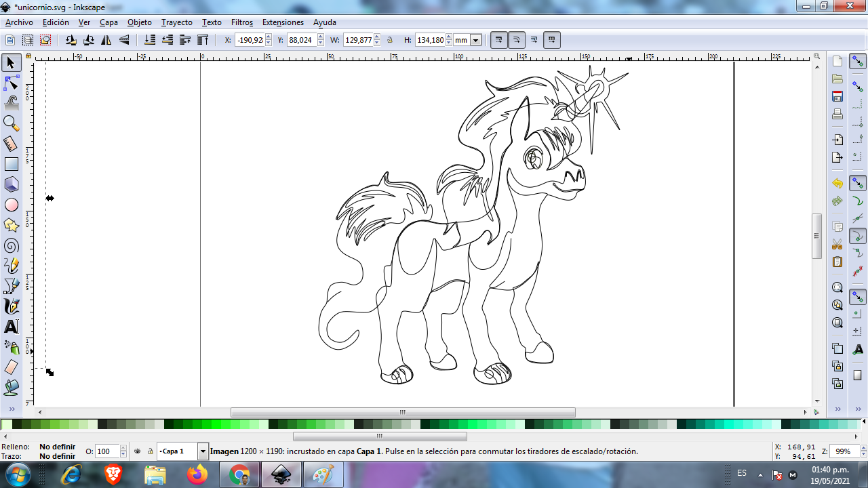This screenshot has height=488, width=868.
Task: Select the 3D Box tool
Action: (11, 184)
